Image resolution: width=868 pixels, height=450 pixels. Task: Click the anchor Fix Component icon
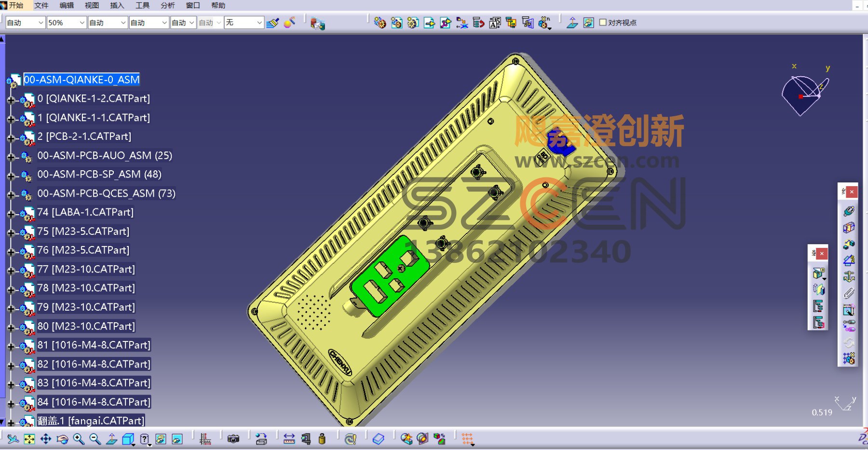tap(849, 277)
